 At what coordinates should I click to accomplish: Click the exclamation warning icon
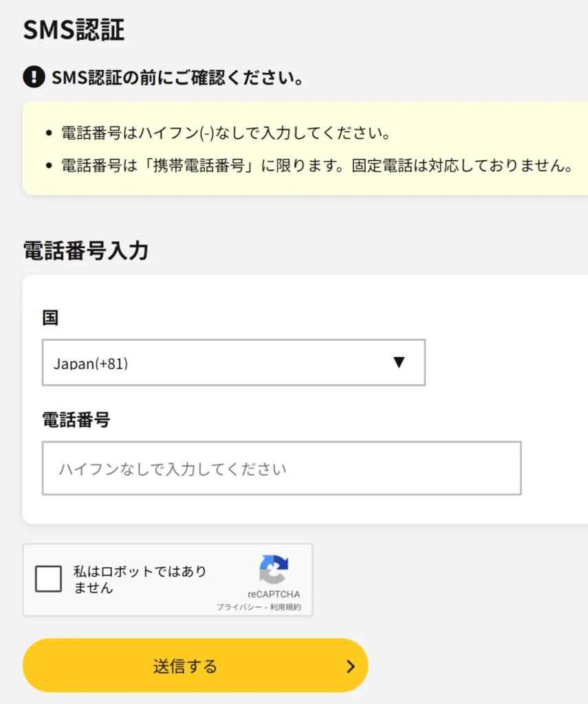pyautogui.click(x=32, y=78)
